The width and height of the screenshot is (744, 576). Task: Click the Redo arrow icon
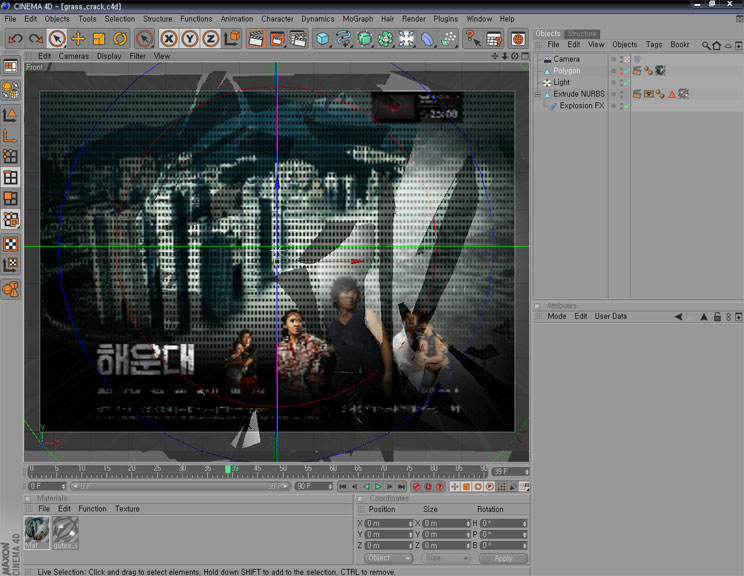point(36,38)
